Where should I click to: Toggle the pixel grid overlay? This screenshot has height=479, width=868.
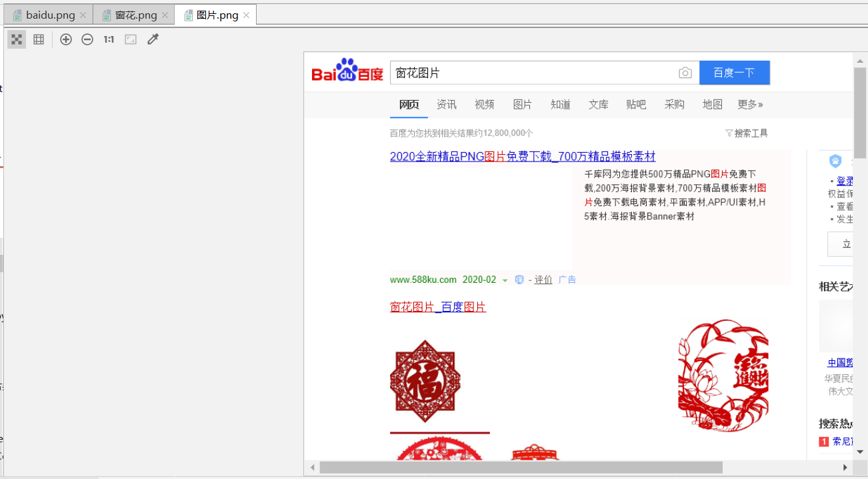(38, 39)
